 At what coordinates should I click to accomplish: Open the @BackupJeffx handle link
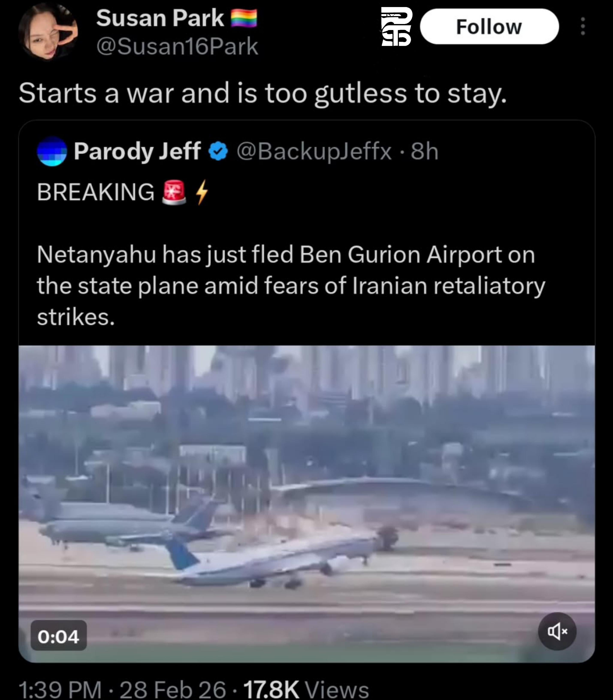(314, 151)
